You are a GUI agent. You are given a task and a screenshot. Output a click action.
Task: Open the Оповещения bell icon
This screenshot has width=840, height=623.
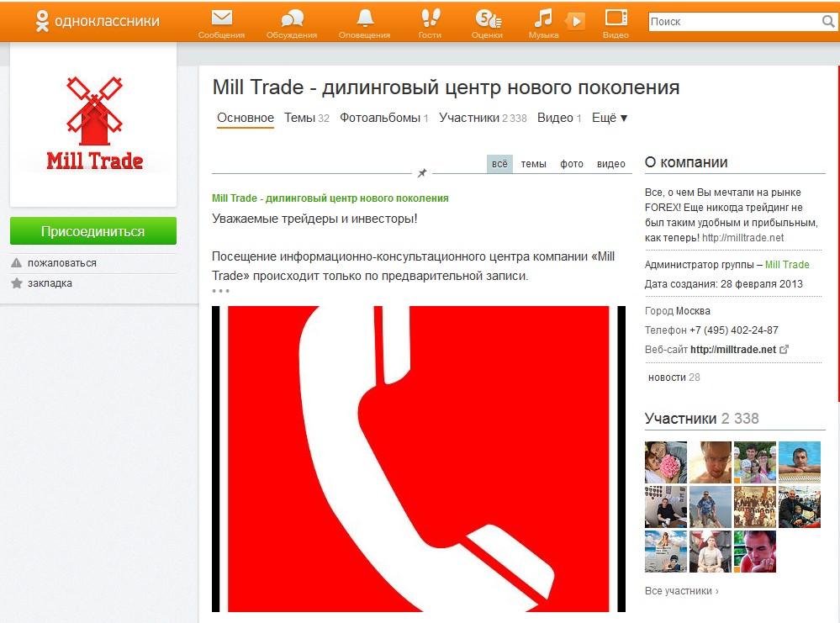(x=365, y=18)
